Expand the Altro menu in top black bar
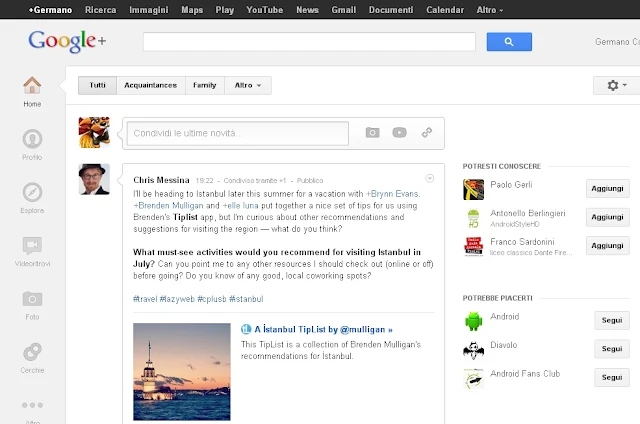Image resolution: width=640 pixels, height=424 pixels. (x=489, y=10)
